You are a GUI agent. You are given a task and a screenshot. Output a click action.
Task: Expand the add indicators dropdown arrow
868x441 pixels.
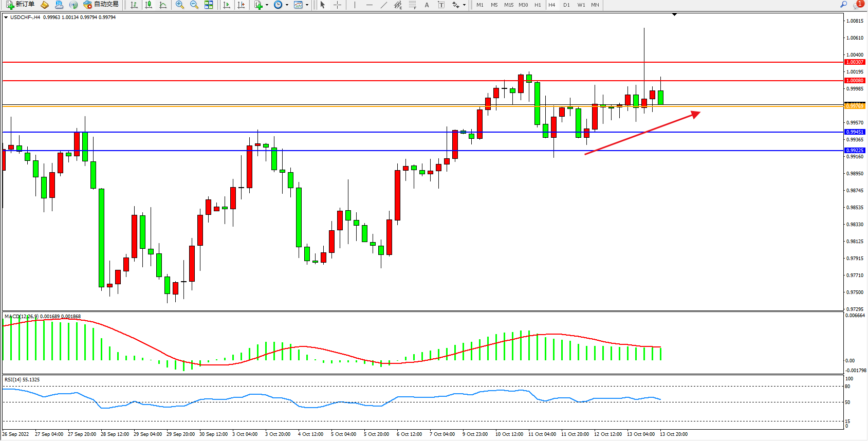(x=267, y=5)
